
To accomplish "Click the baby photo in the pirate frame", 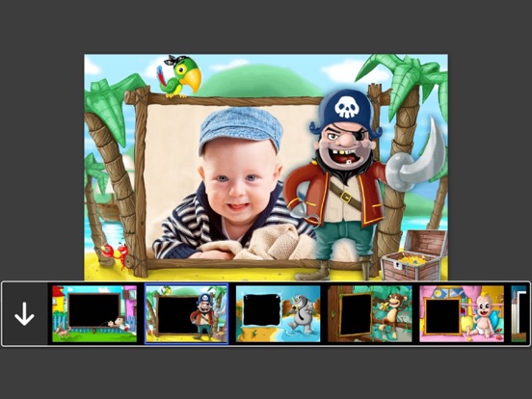I will tap(234, 183).
